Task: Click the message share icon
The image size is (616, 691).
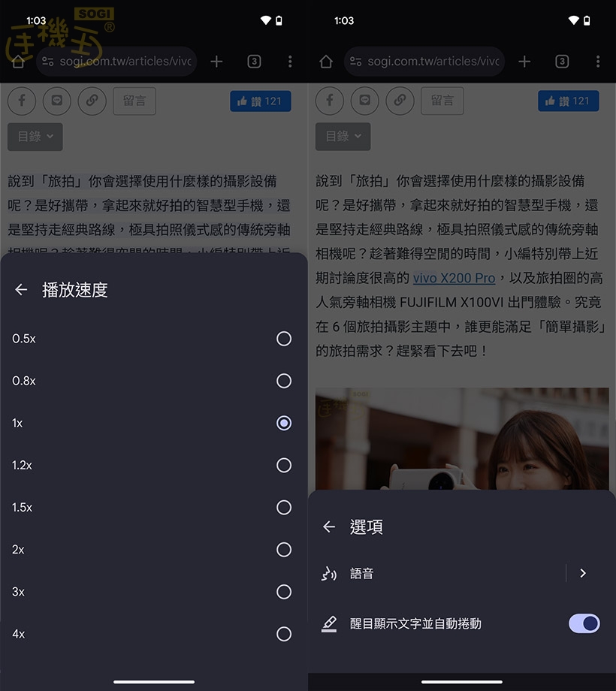Action: click(x=57, y=101)
